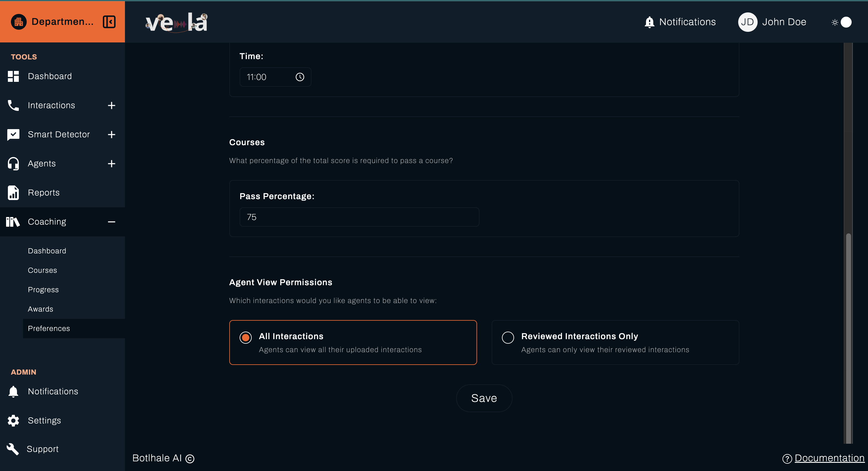The width and height of the screenshot is (868, 471).
Task: Click the notifications bell in the header
Action: [x=649, y=22]
